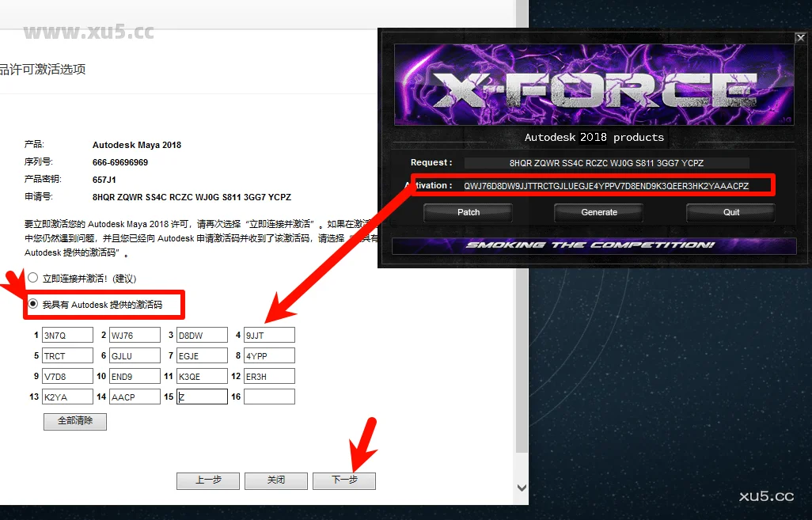The height and width of the screenshot is (520, 812).
Task: Proceed with the 下一步 button
Action: click(343, 480)
